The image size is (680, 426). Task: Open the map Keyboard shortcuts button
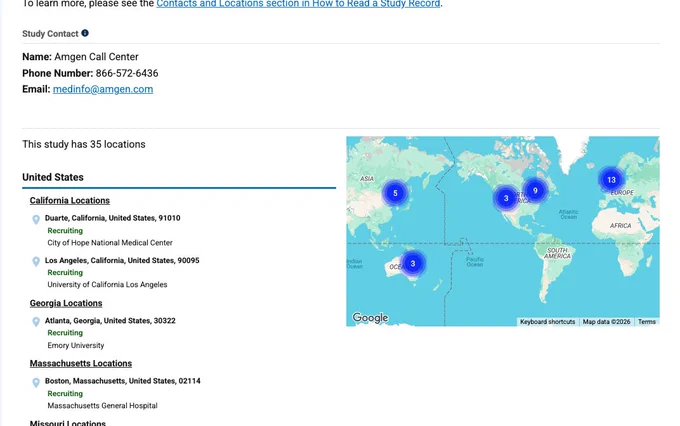pos(547,322)
